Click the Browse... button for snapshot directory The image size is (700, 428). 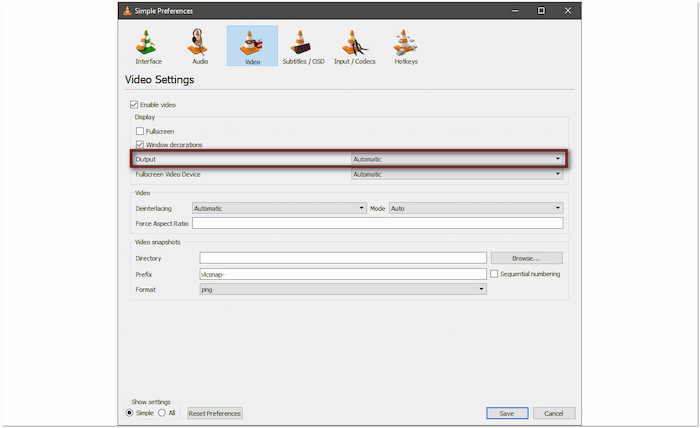coord(526,258)
